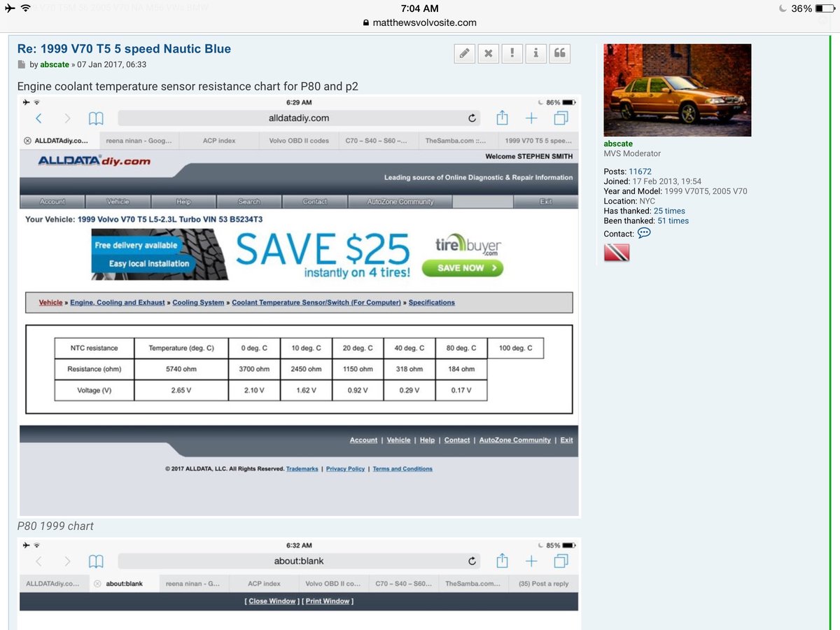
Task: Click the green abscate username under the avatar
Action: pyautogui.click(x=618, y=143)
